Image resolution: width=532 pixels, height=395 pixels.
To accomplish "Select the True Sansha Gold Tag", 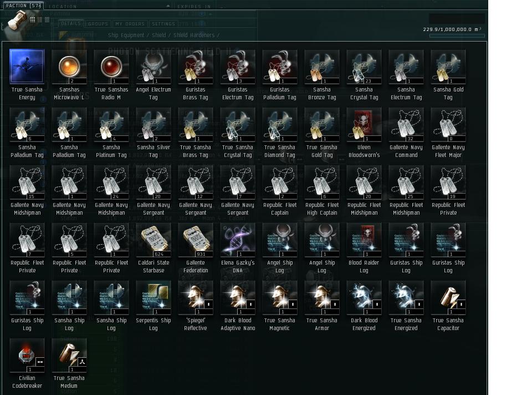I will (322, 124).
